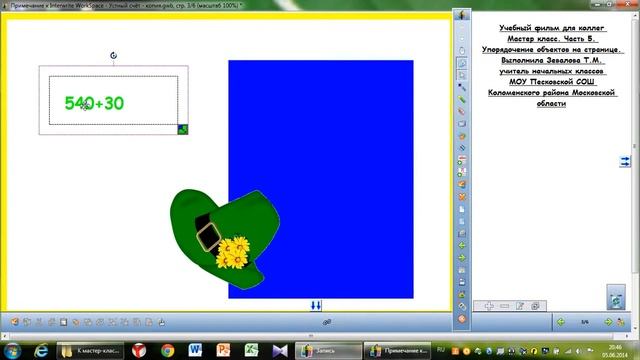Open Internet Explorer from taskbar
The width and height of the screenshot is (640, 360).
[41, 351]
